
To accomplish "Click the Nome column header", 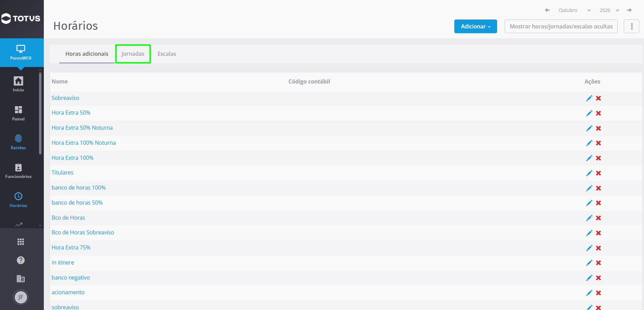I will 60,81.
